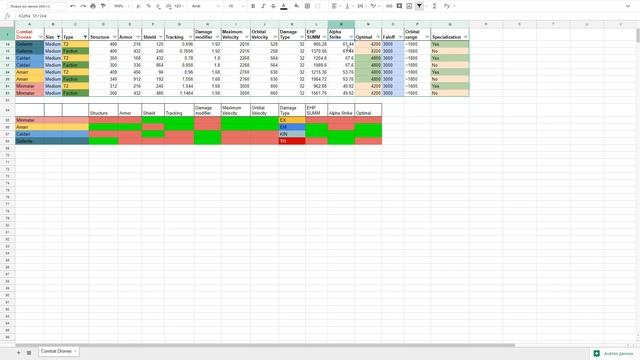Merge the selected cells
Image resolution: width=640 pixels, height=360 pixels.
coord(318,6)
